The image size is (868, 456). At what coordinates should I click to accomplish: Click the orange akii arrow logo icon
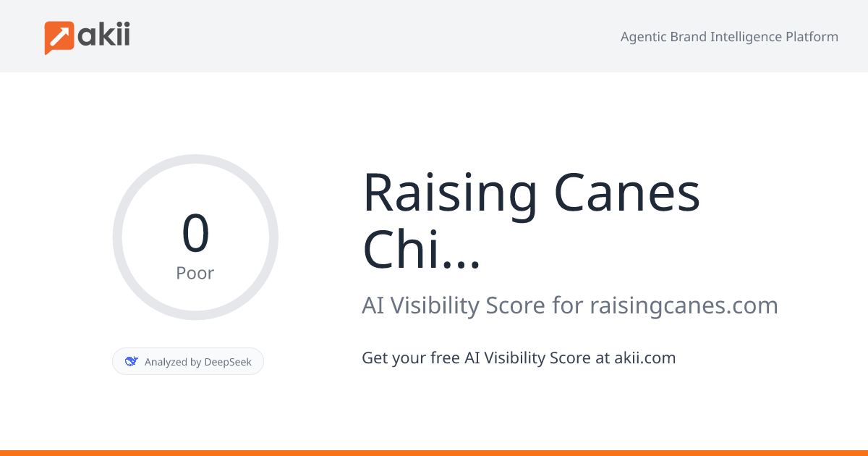coord(59,37)
